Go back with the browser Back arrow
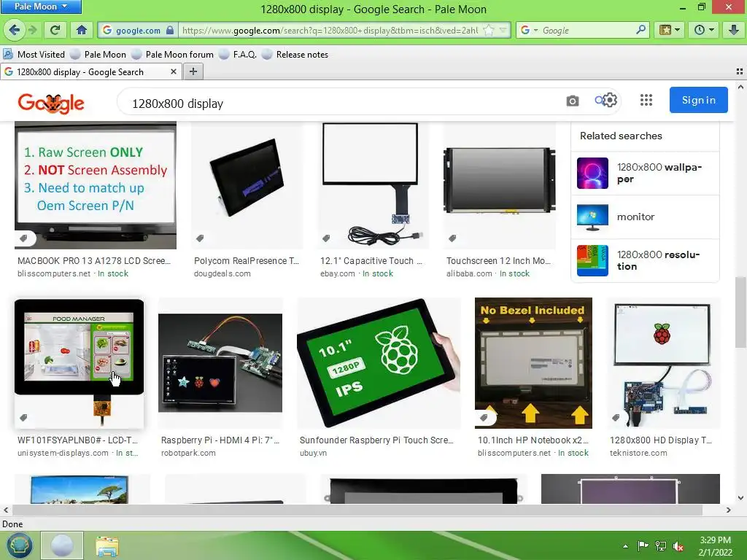This screenshot has width=747, height=560. coord(15,31)
